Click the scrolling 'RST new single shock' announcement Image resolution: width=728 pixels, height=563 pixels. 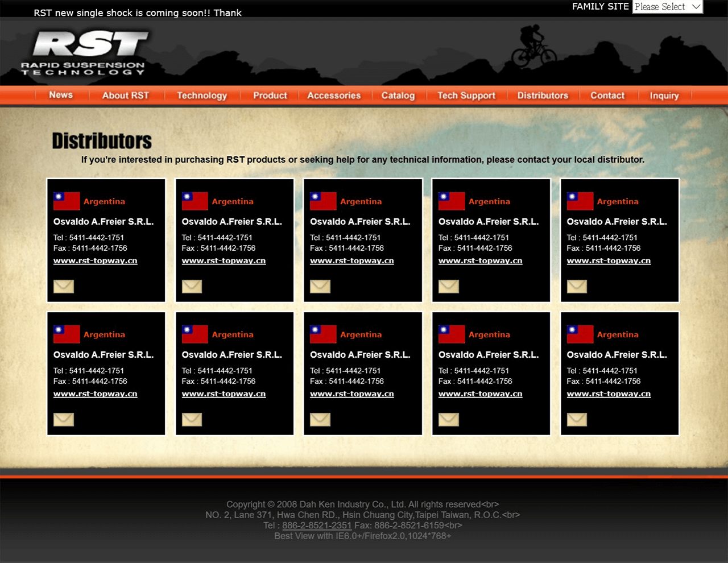point(138,13)
